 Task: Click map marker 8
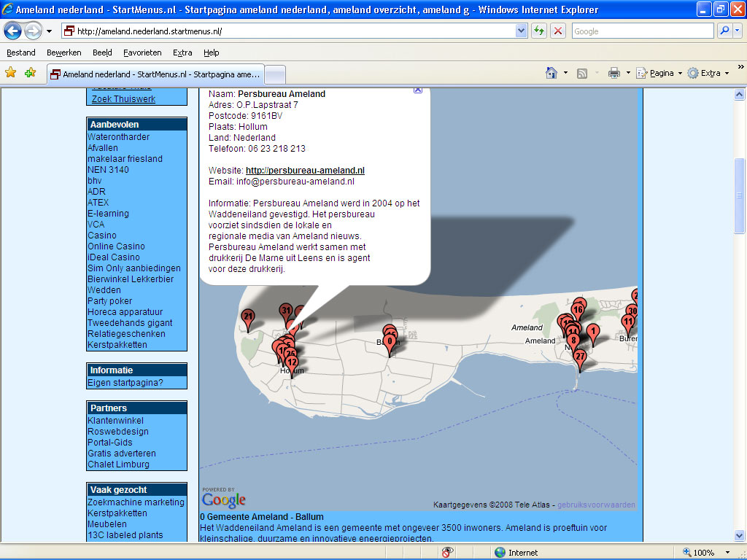573,341
